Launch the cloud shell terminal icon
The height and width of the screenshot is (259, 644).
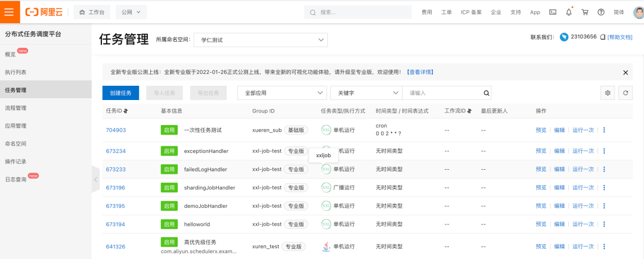[553, 13]
